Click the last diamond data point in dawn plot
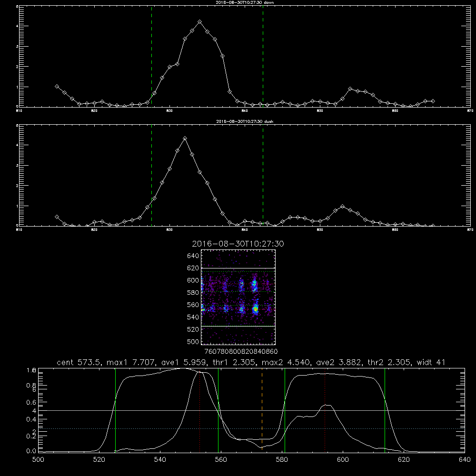This screenshot has height=476, width=476. [433, 101]
